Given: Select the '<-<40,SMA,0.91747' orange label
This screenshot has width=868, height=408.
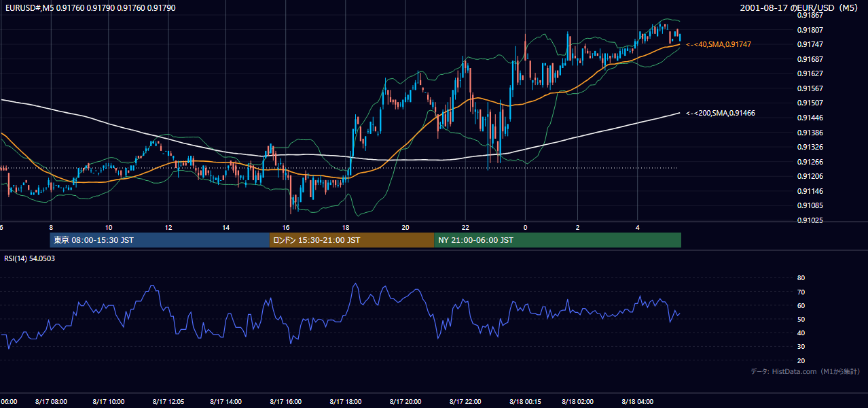Looking at the screenshot, I should coord(719,44).
